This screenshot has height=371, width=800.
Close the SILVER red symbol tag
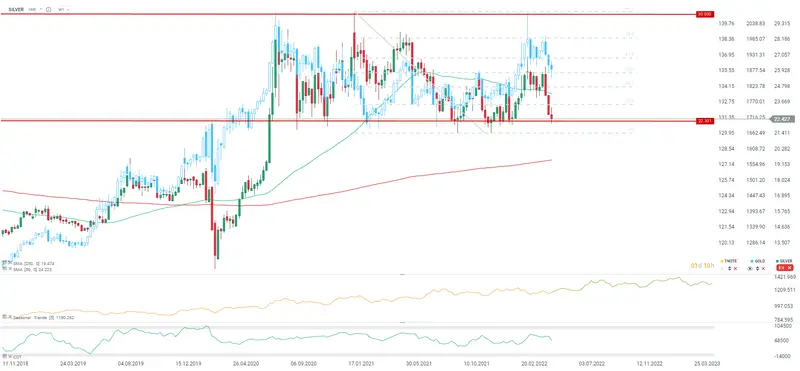(x=789, y=268)
